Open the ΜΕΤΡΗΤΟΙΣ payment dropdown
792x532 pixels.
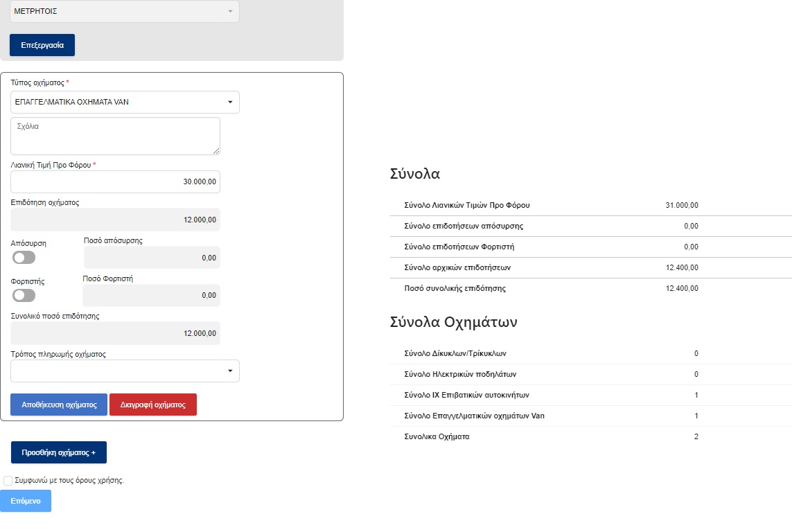[x=125, y=12]
